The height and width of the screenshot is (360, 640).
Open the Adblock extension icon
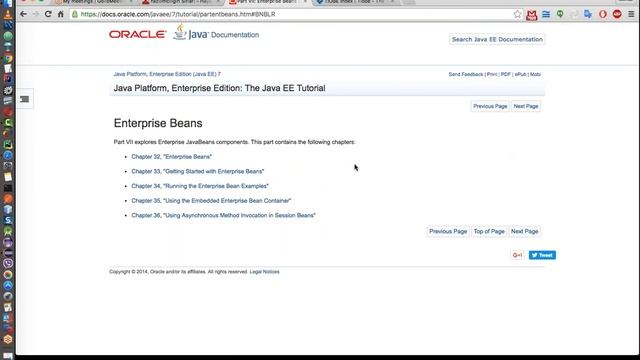617,14
